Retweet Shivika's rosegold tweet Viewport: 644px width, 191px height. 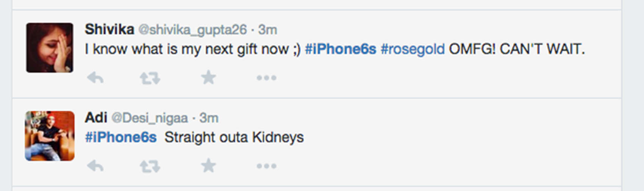[150, 78]
